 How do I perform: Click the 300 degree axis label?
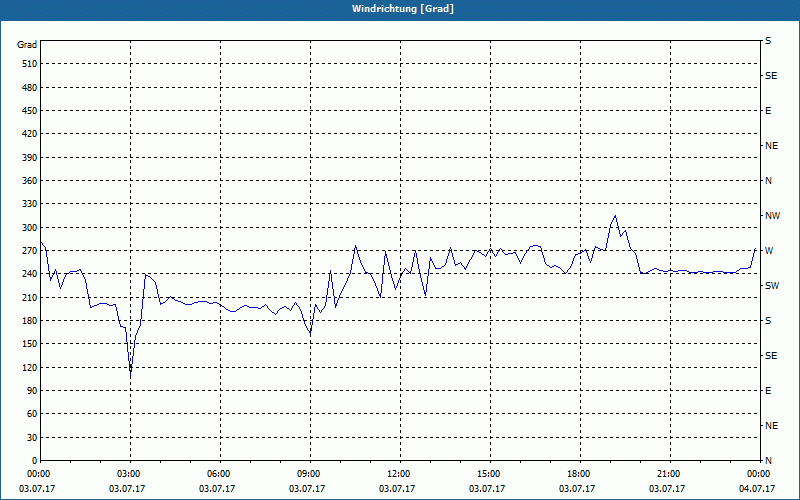pos(30,228)
